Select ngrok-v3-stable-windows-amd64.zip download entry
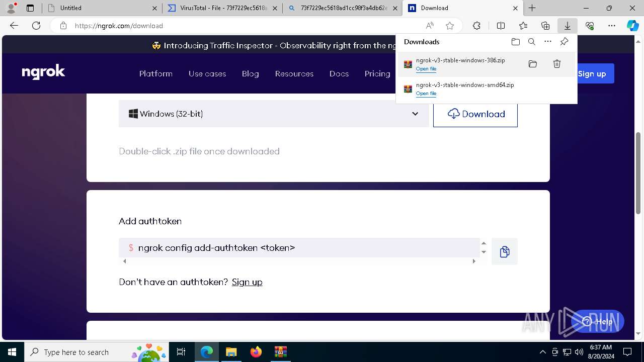The image size is (644, 362). point(487,89)
